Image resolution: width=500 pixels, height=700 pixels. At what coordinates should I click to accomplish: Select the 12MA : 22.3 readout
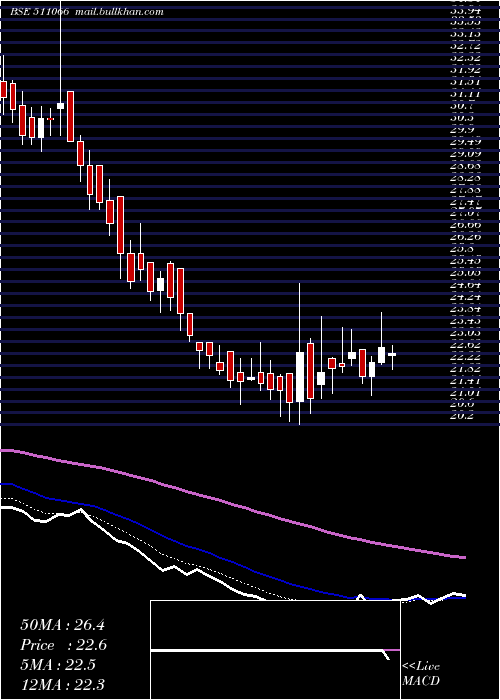[x=62, y=684]
